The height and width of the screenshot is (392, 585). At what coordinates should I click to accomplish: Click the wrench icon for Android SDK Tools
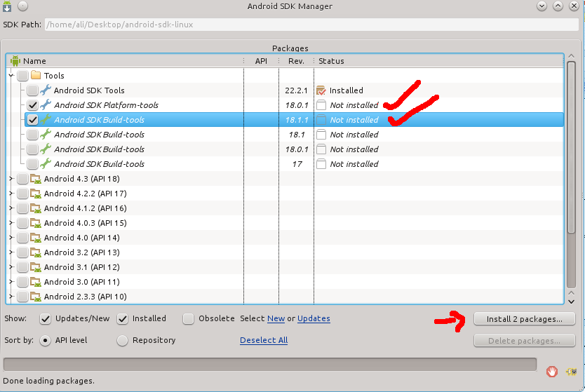point(46,90)
